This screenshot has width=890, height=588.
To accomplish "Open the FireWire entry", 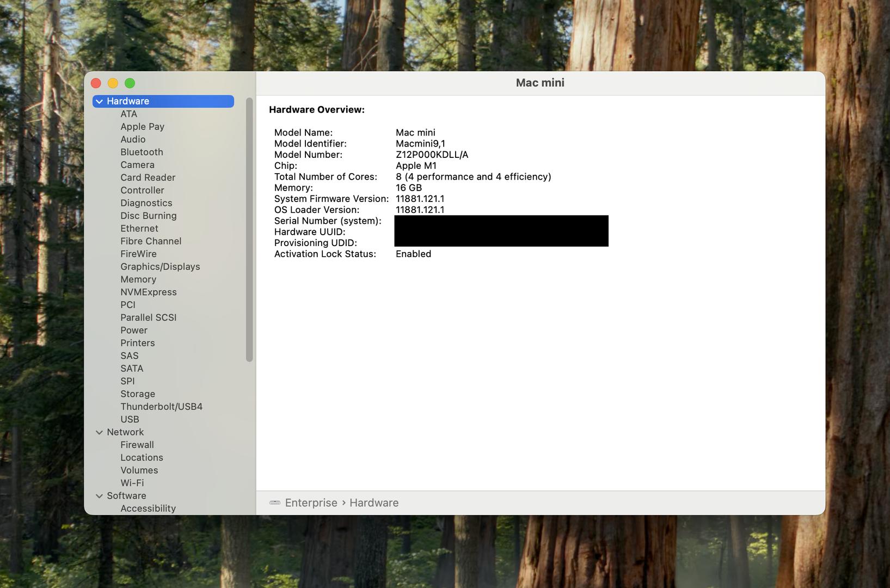I will [138, 254].
